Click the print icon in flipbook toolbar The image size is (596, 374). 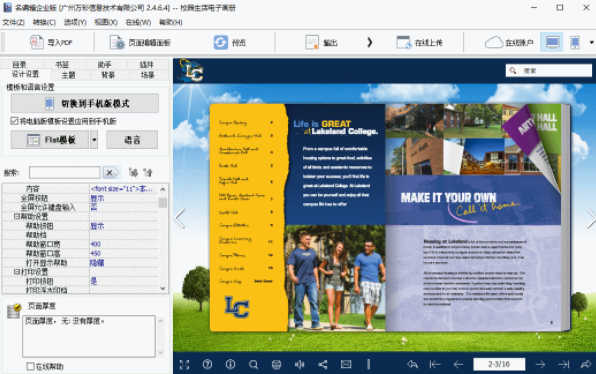(x=276, y=364)
